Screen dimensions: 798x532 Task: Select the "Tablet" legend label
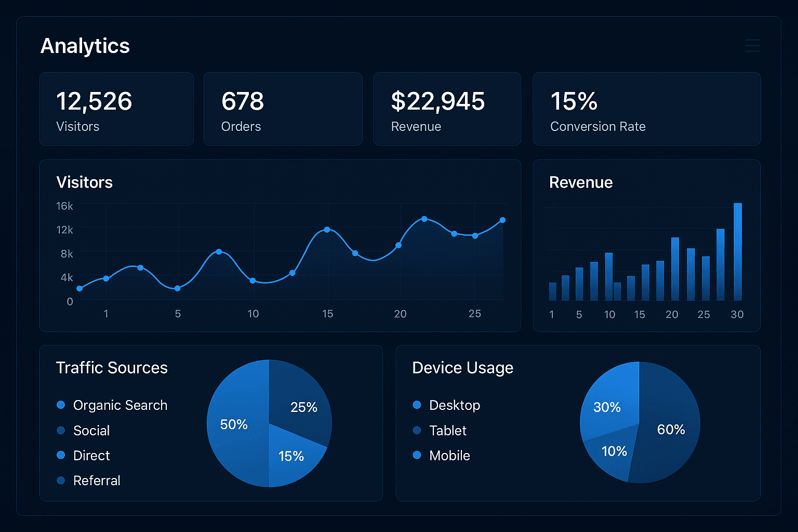pyautogui.click(x=448, y=431)
